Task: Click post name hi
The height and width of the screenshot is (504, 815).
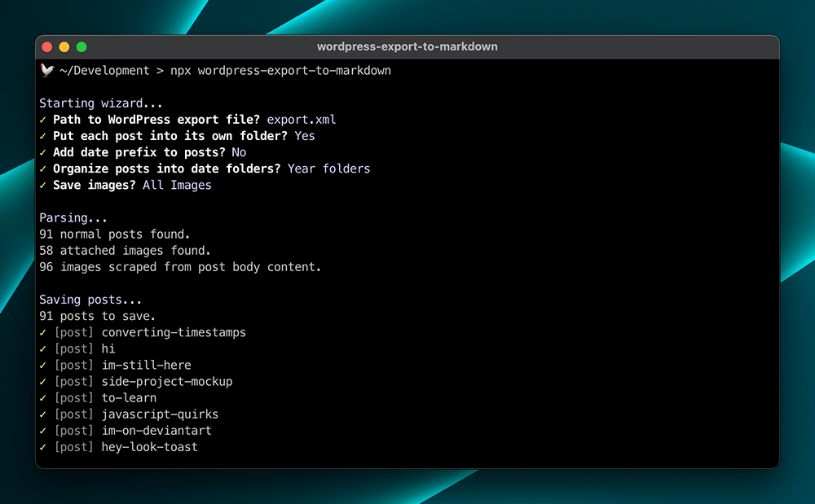Action: (x=108, y=348)
